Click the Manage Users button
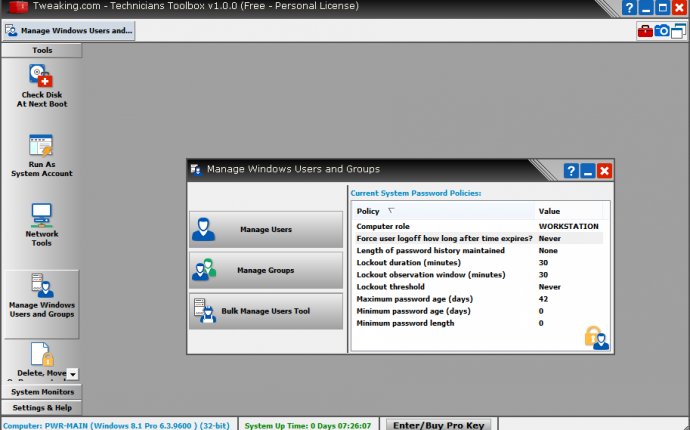690x430 pixels. tap(266, 229)
